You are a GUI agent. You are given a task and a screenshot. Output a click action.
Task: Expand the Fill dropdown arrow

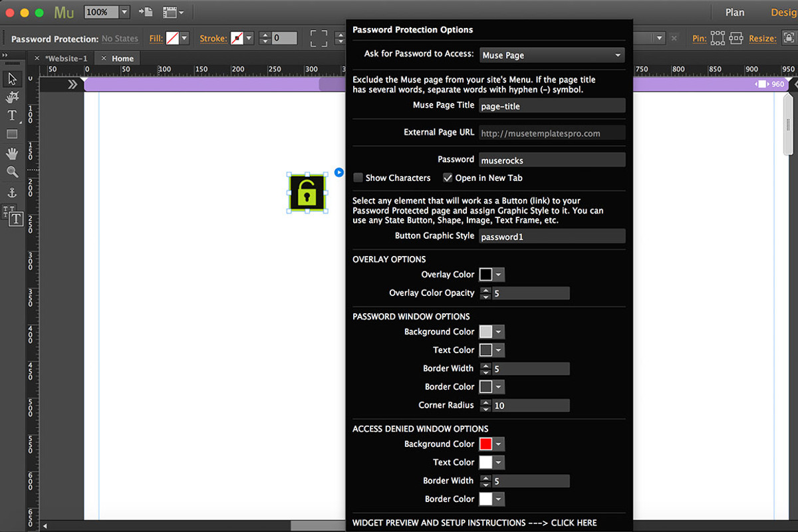coord(184,38)
